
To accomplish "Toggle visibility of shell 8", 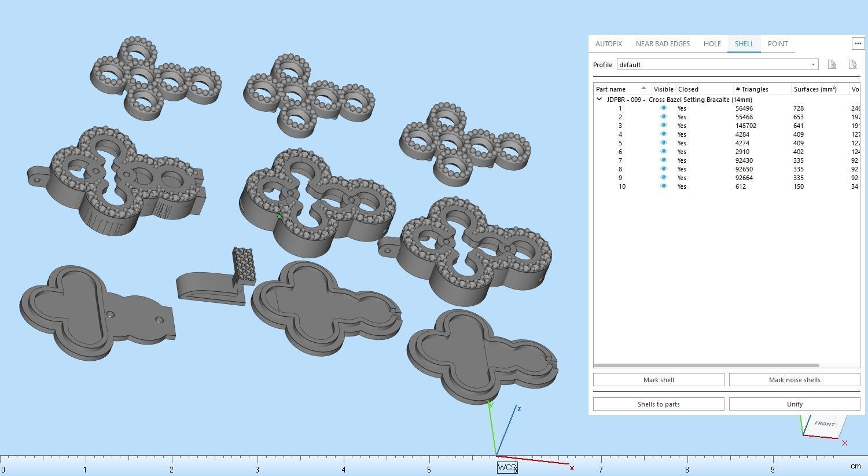I will tap(663, 169).
